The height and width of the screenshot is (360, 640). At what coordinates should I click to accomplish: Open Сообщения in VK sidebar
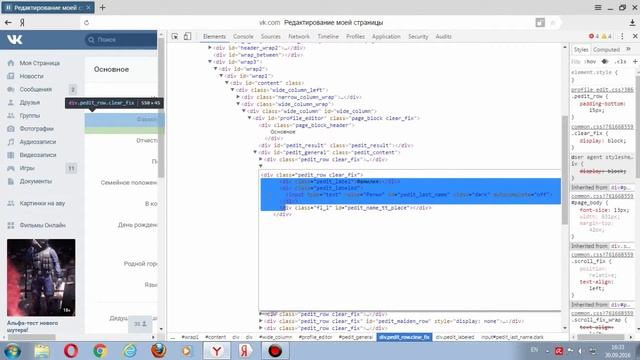[x=36, y=89]
